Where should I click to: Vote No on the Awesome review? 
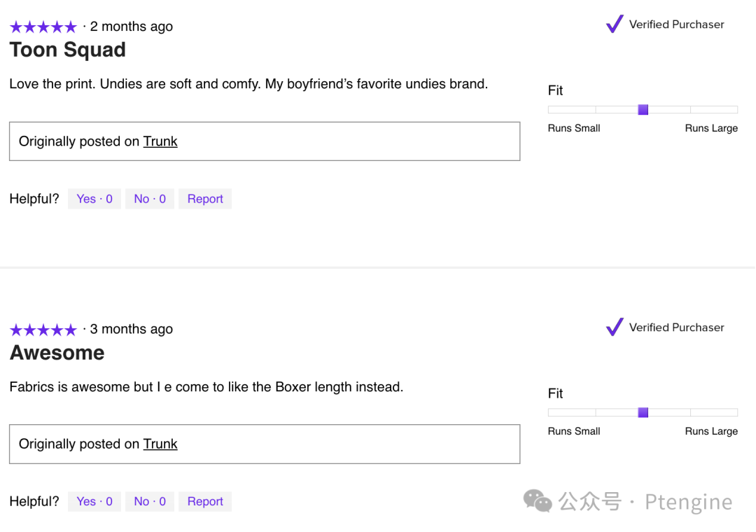150,501
